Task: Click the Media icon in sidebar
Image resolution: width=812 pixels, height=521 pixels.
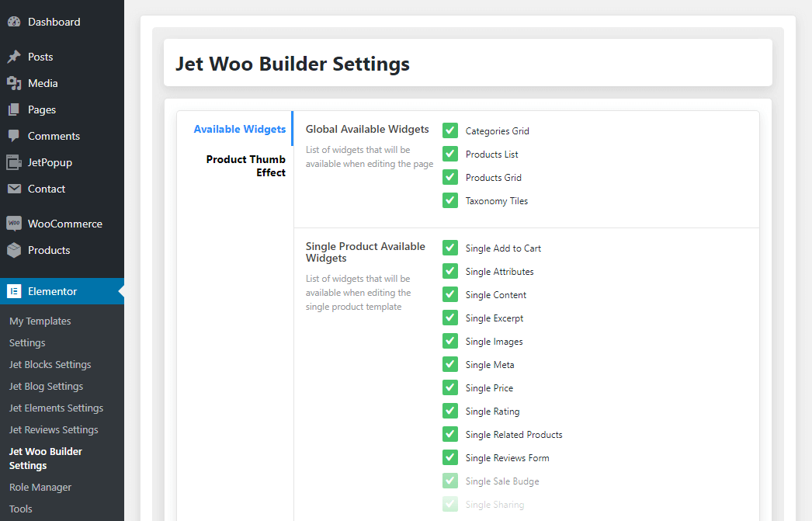Action: [x=14, y=83]
